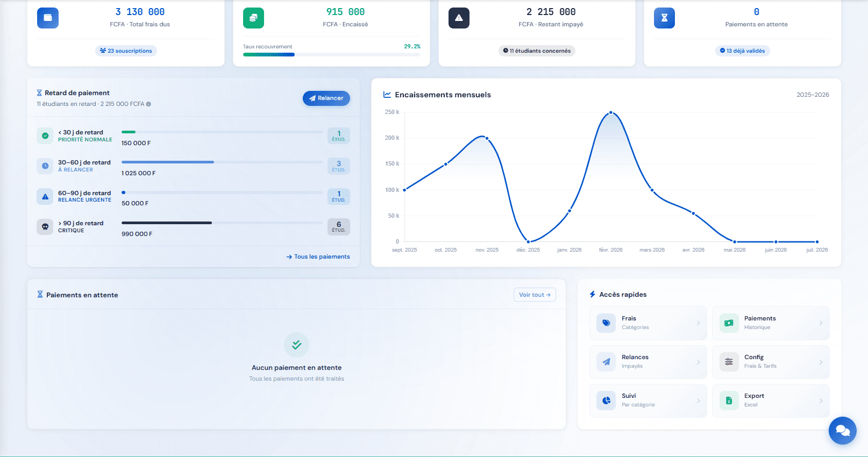Click the 13 déjà validés badge

pos(742,51)
